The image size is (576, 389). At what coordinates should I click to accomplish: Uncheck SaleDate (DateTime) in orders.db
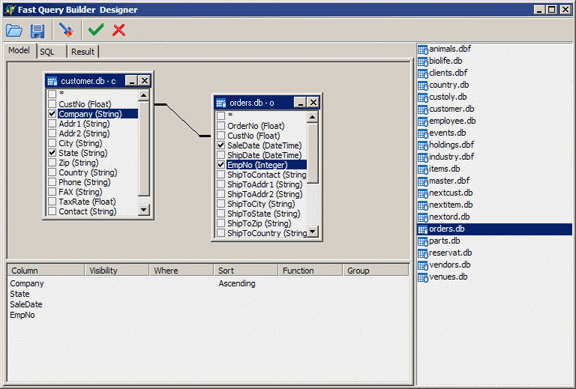tap(221, 145)
